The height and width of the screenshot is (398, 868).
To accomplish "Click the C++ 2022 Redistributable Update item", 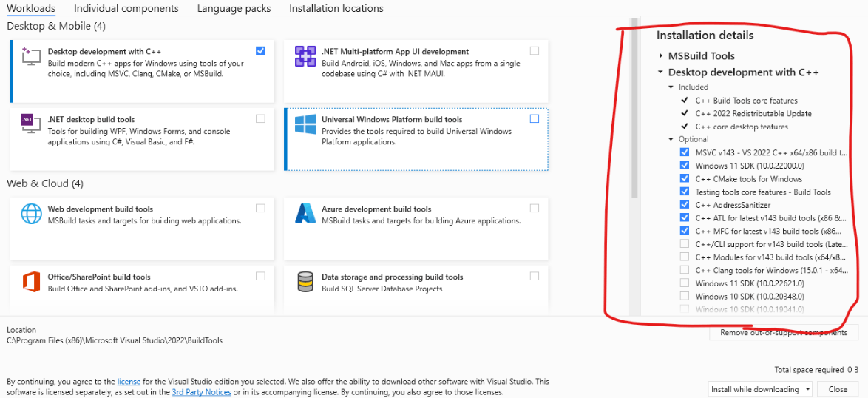I will (x=753, y=113).
